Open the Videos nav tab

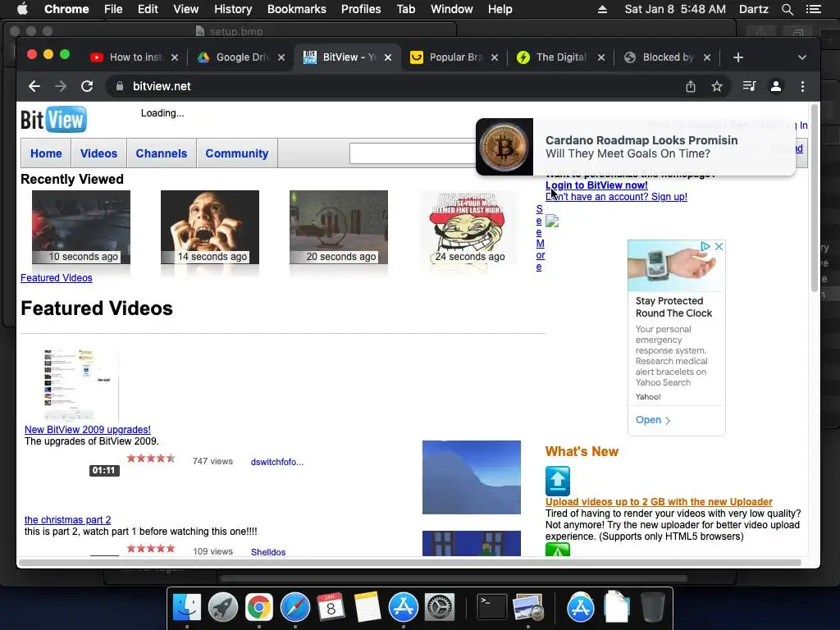[98, 153]
